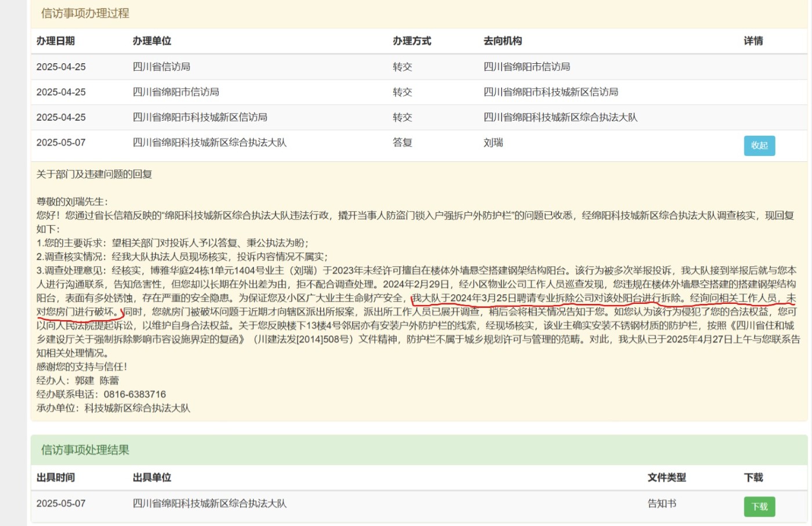
Task: Select the 办理日期 column header
Action: pos(56,41)
